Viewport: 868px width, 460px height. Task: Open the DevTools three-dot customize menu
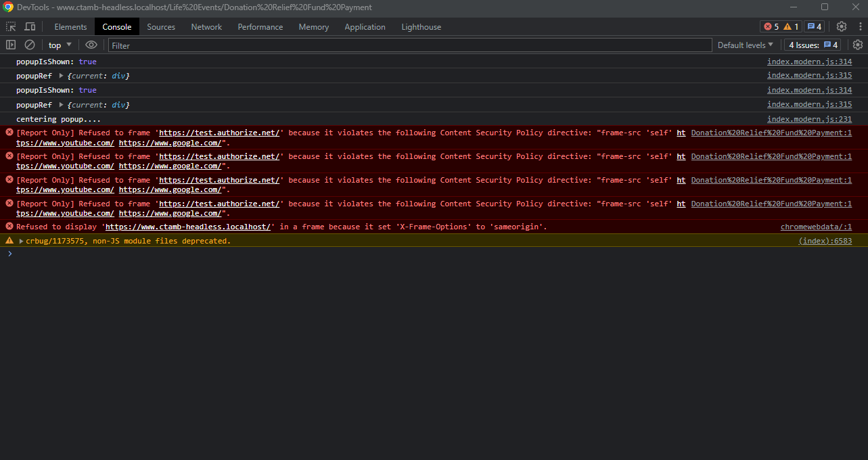[858, 26]
